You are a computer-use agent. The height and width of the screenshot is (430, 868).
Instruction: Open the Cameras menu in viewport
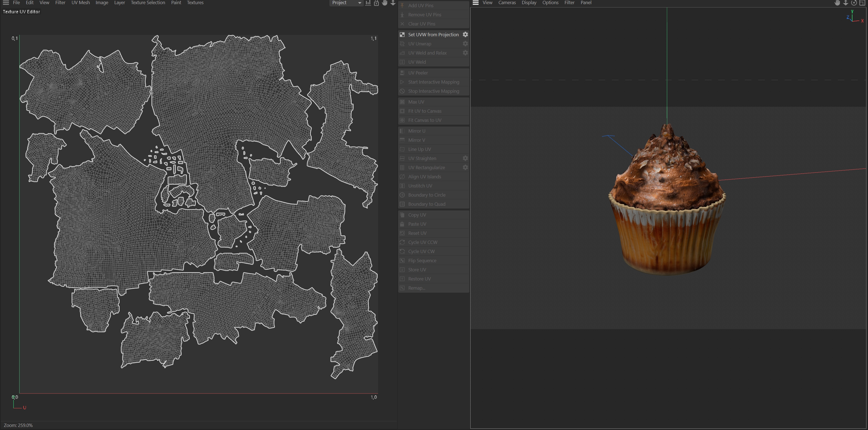507,3
